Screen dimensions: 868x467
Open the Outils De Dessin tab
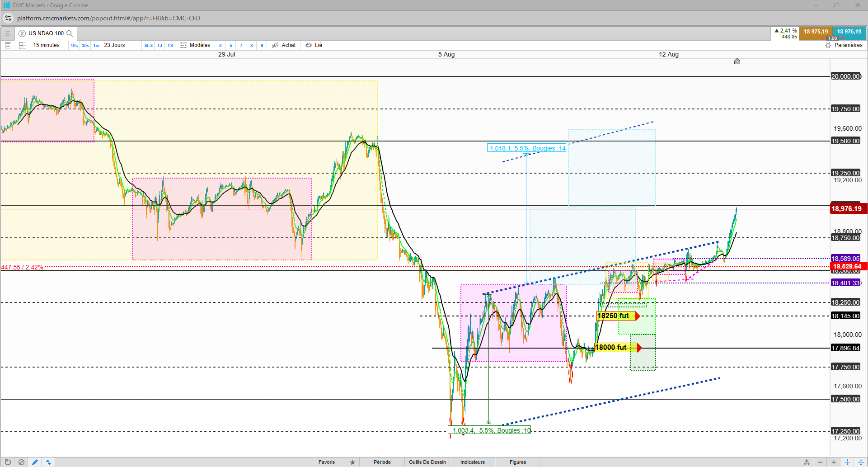[427, 462]
